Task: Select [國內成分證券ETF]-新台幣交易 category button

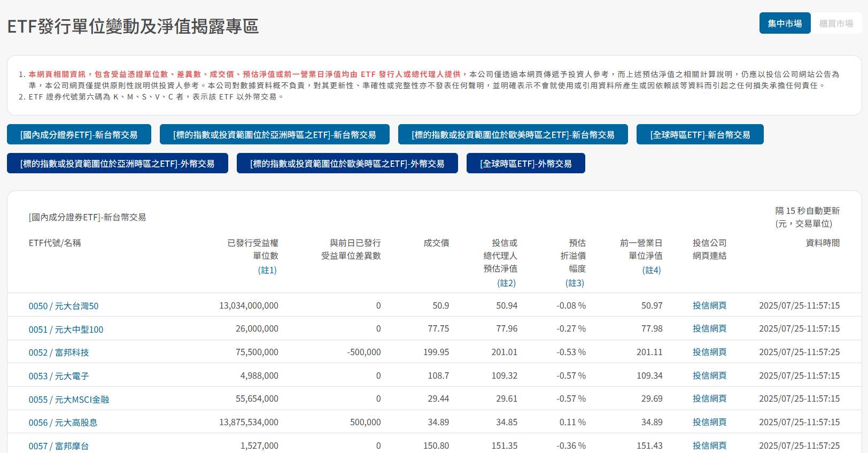Action: coord(79,134)
